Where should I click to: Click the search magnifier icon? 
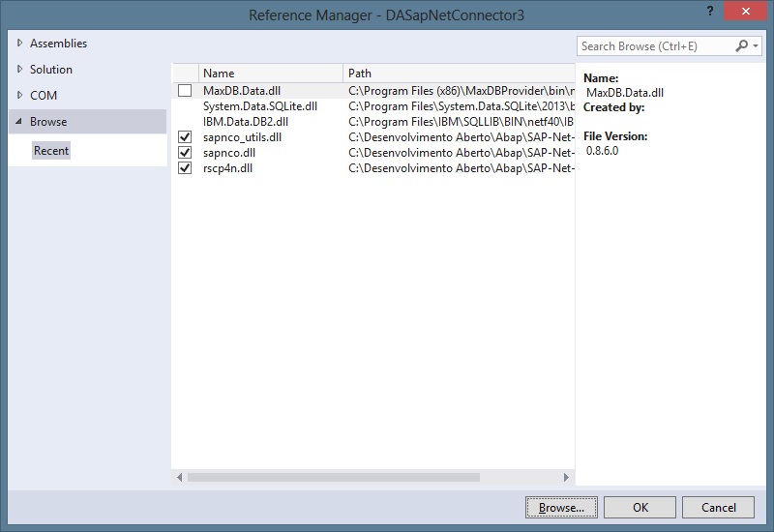pyautogui.click(x=742, y=45)
